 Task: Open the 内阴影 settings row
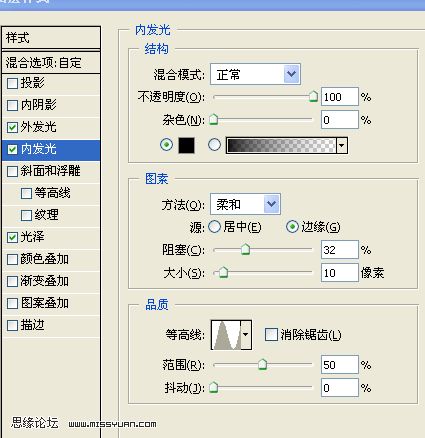coord(51,105)
